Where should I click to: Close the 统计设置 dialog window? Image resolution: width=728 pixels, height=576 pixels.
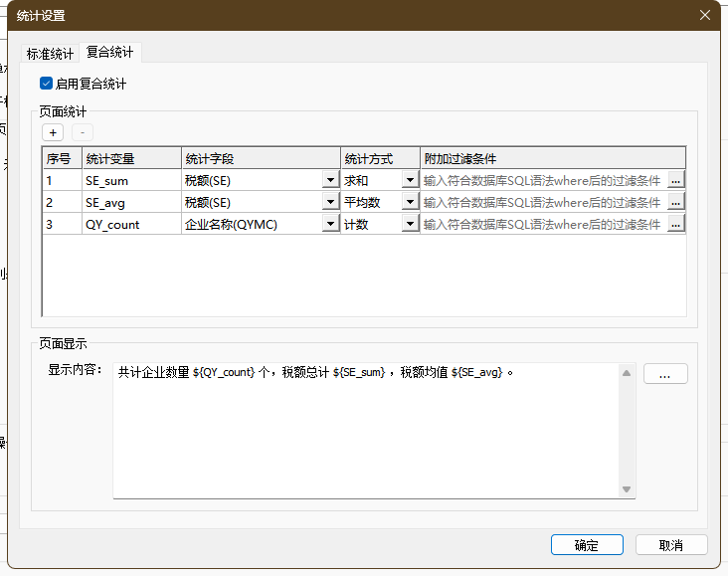(x=705, y=15)
